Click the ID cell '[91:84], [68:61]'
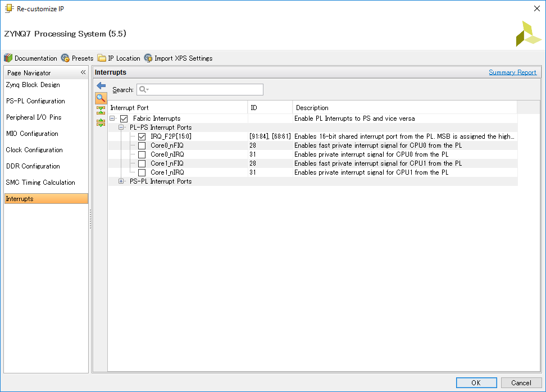The height and width of the screenshot is (392, 546). [x=270, y=136]
